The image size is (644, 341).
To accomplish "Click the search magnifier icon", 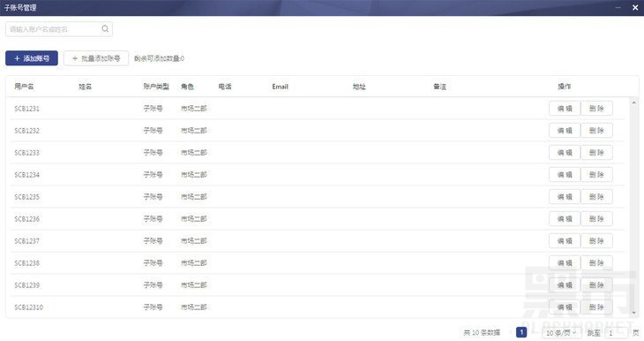I will pyautogui.click(x=105, y=29).
